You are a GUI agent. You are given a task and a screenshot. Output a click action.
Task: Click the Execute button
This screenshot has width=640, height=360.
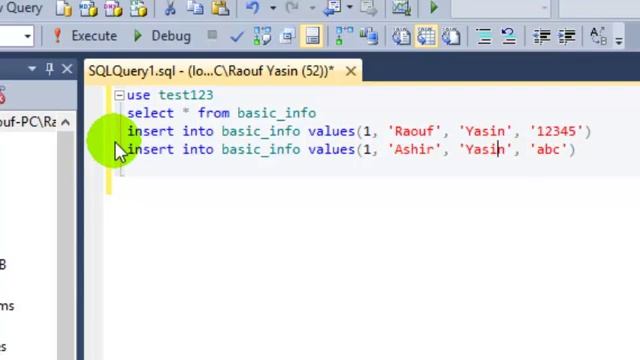[x=85, y=36]
